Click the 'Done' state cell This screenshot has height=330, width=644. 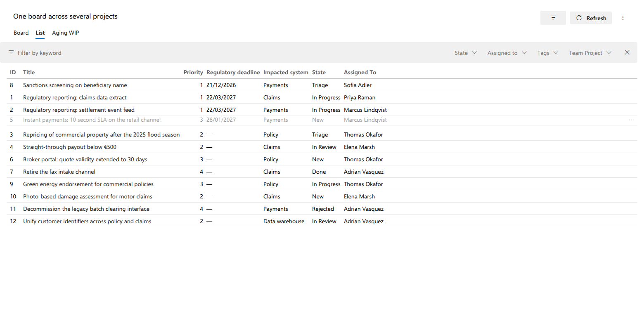coord(319,172)
